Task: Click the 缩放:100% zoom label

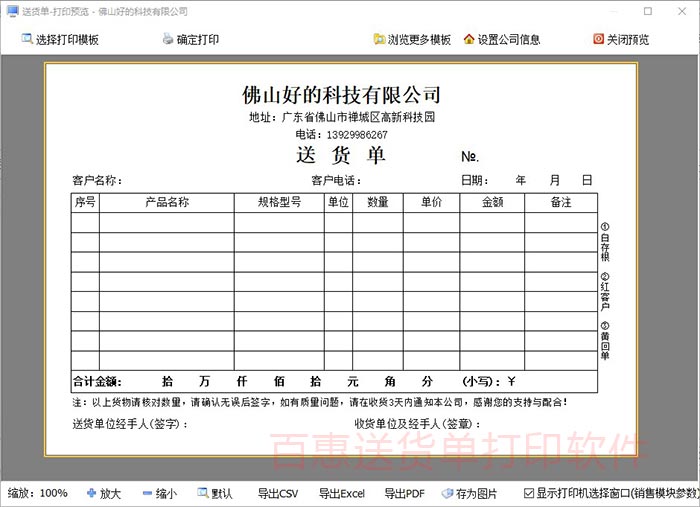Action: pos(38,493)
